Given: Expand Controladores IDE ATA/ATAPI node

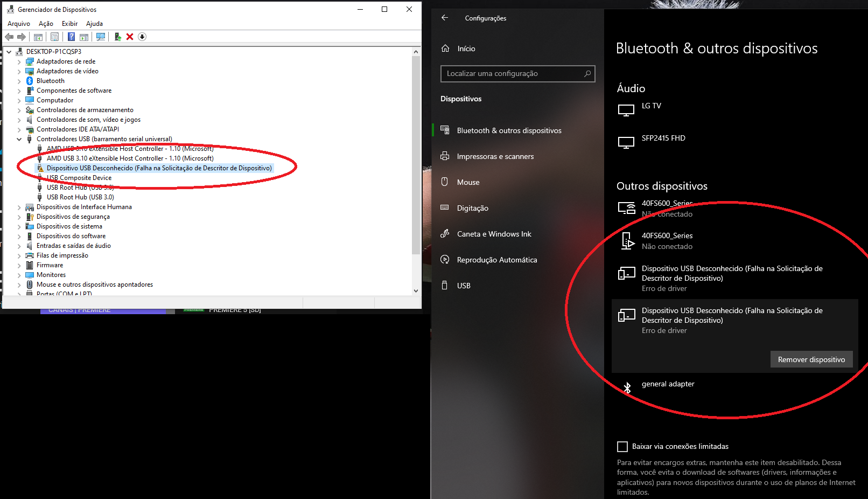Looking at the screenshot, I should point(19,129).
